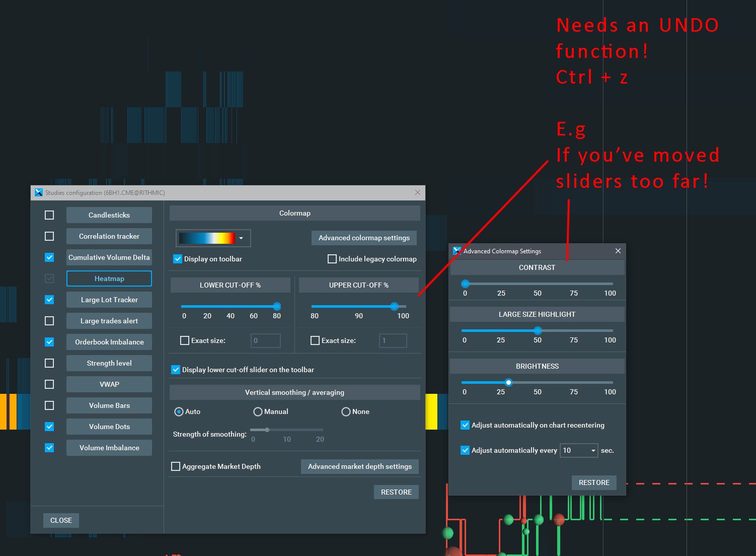
Task: Click the Brightness slider handle
Action: pyautogui.click(x=508, y=382)
